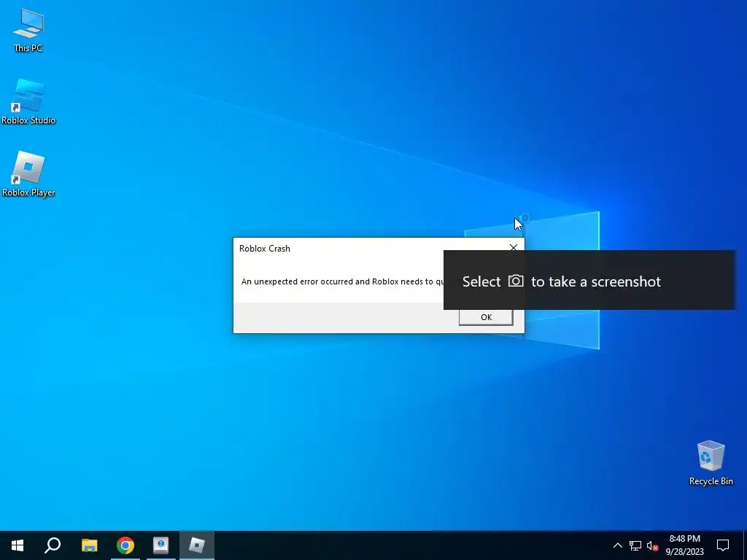
Task: Switch to Roblox taskbar icon
Action: [197, 545]
